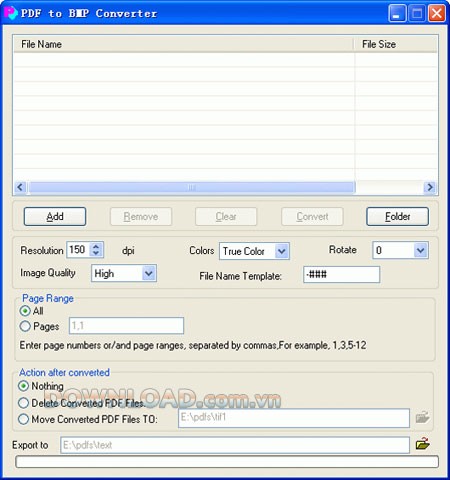Select the Nothing action radio button
The width and height of the screenshot is (450, 480).
23,386
